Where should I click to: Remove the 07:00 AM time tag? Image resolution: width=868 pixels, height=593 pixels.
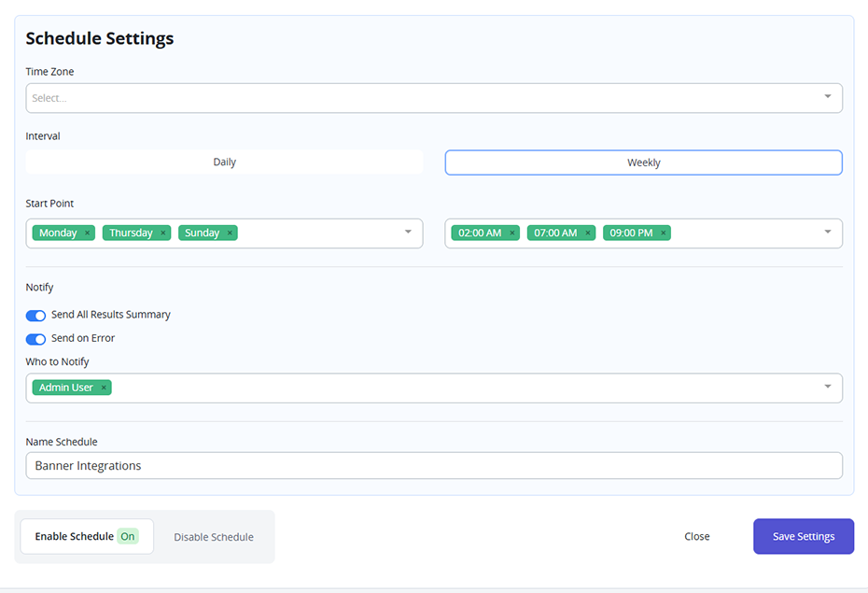click(587, 233)
